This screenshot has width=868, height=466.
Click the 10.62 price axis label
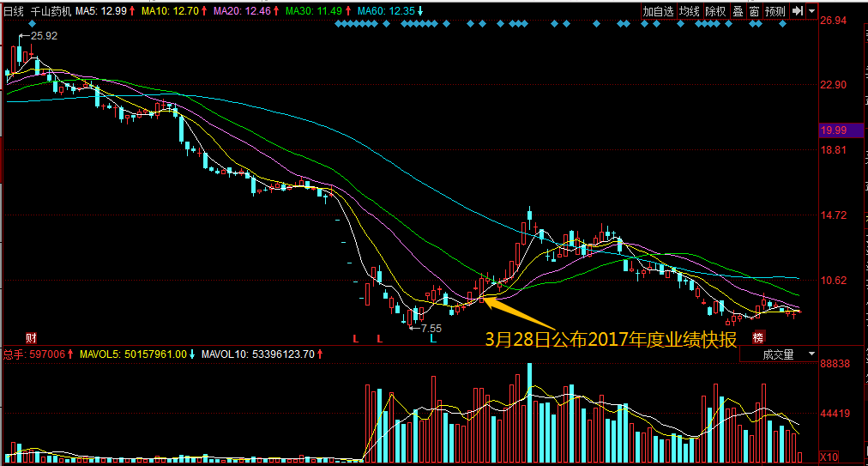pyautogui.click(x=834, y=281)
